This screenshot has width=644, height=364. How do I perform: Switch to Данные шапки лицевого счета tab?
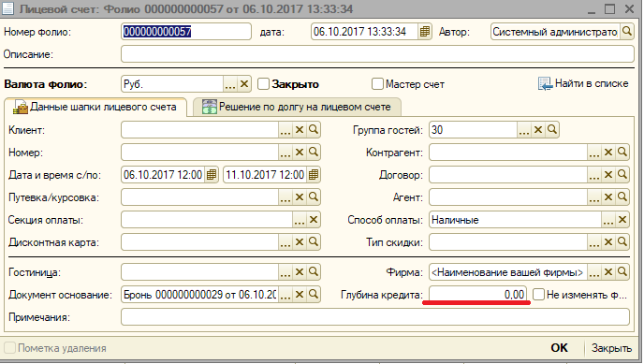pyautogui.click(x=95, y=107)
